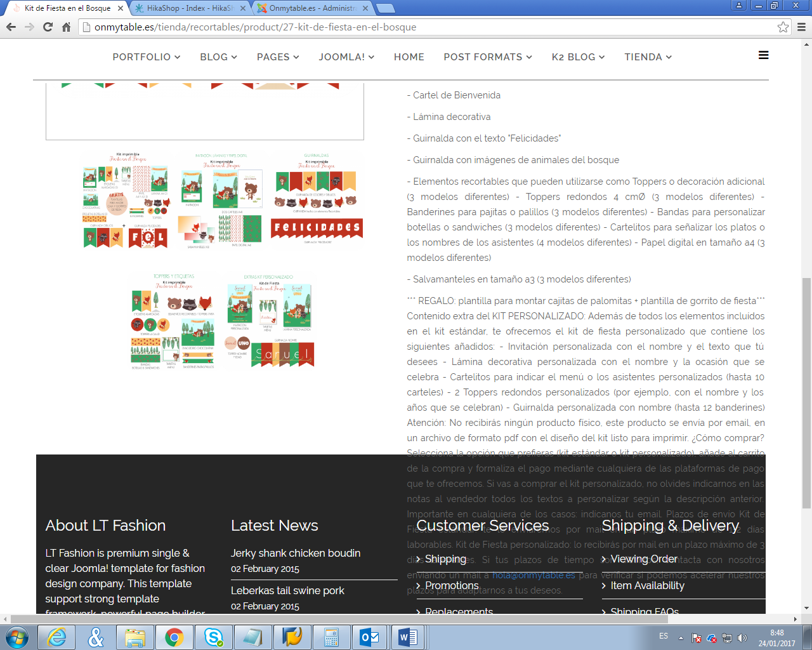The height and width of the screenshot is (650, 812).
Task: Open Notepad from the taskbar
Action: (x=252, y=637)
